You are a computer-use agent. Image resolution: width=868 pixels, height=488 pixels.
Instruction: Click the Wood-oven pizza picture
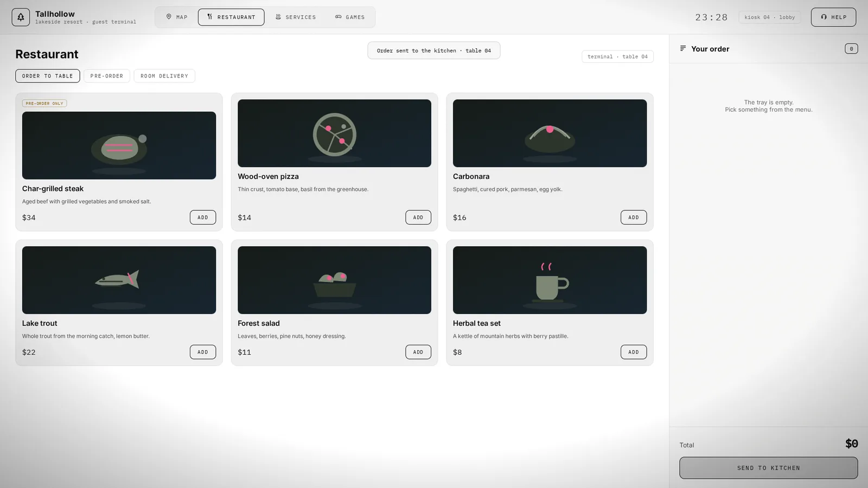coord(334,133)
